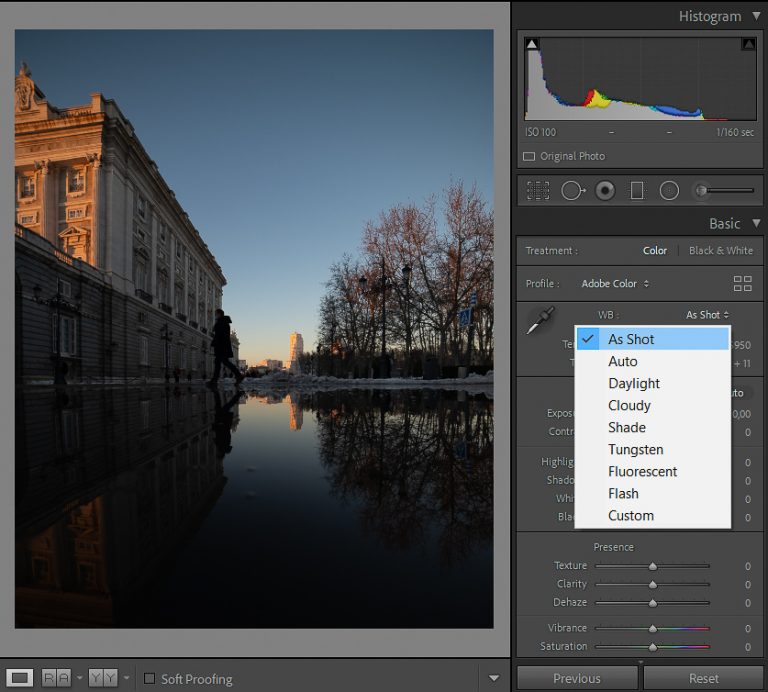768x692 pixels.
Task: Set Treatment to Black & White
Action: tap(720, 250)
